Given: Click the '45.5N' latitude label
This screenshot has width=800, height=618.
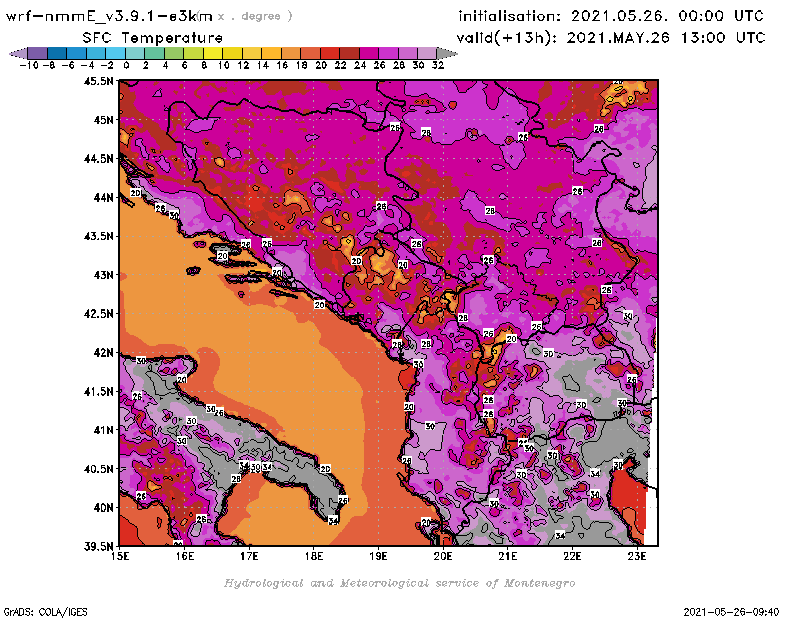Looking at the screenshot, I should point(98,81).
